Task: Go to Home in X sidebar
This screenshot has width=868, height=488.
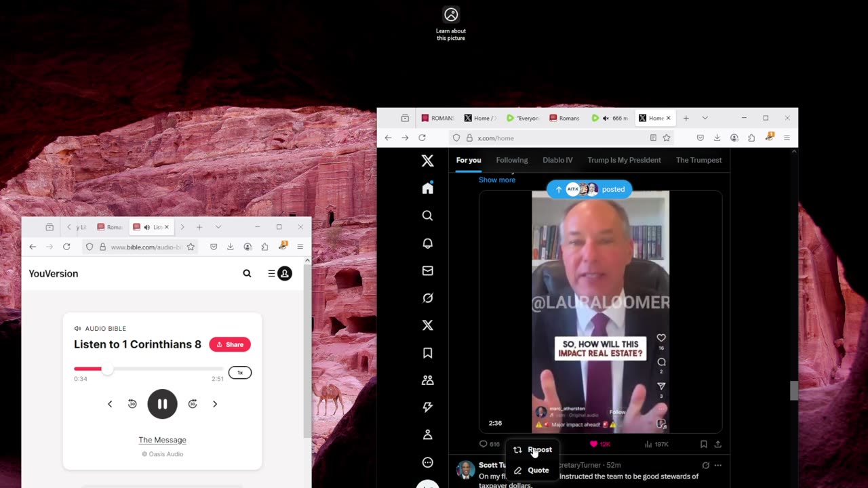Action: [427, 188]
